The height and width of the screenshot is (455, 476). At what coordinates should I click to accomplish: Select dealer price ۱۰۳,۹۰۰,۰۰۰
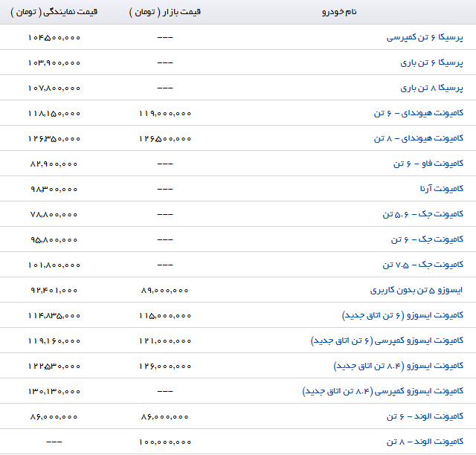click(x=54, y=63)
